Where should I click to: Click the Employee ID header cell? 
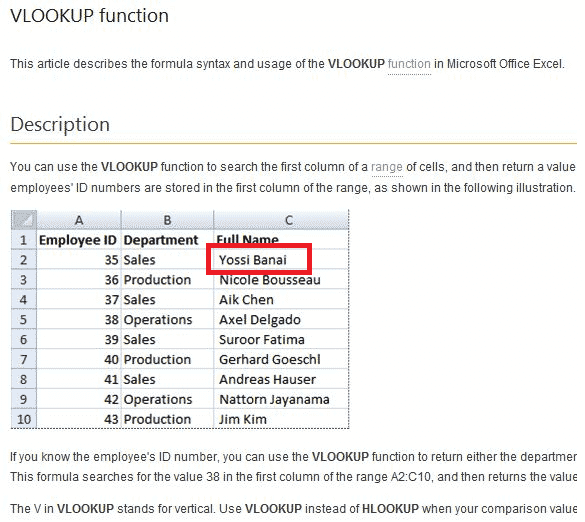click(79, 240)
